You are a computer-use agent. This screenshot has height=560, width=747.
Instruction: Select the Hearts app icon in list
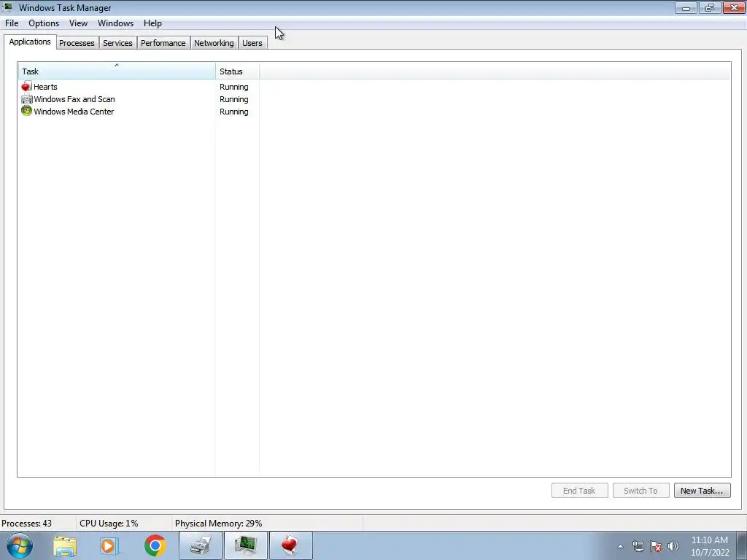[26, 87]
